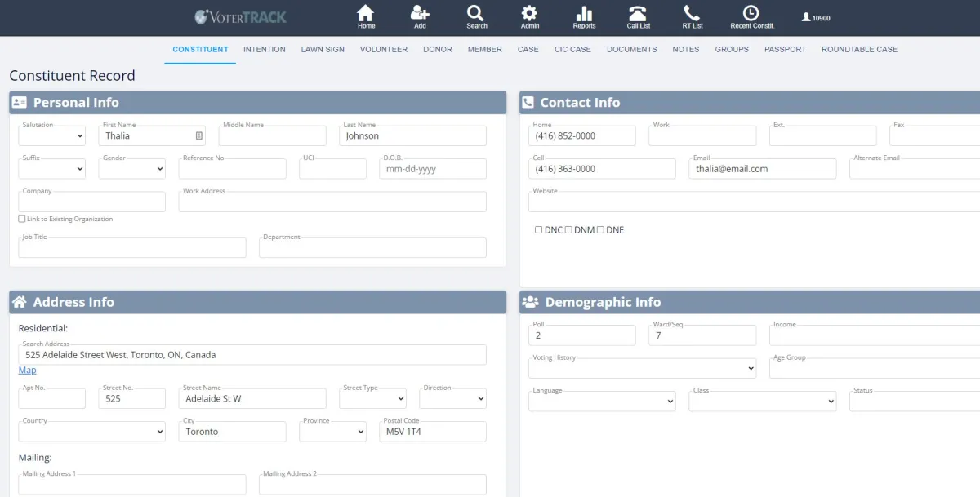This screenshot has width=980, height=497.
Task: Check the DNC box
Action: [x=538, y=230]
